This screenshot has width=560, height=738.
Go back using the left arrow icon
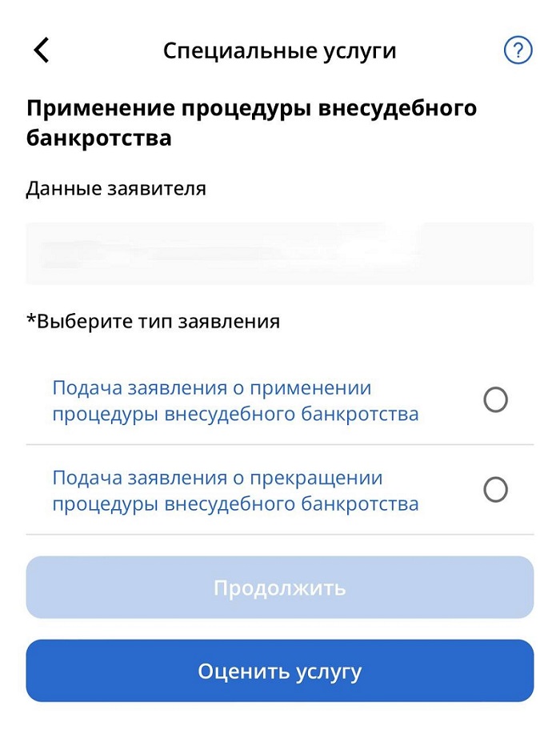pos(42,50)
